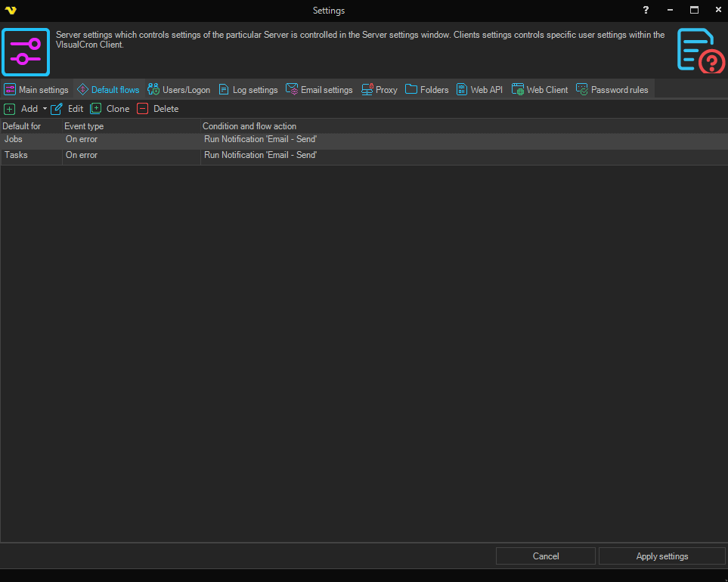The width and height of the screenshot is (728, 582).
Task: Click the red Delete minus icon
Action: point(143,109)
